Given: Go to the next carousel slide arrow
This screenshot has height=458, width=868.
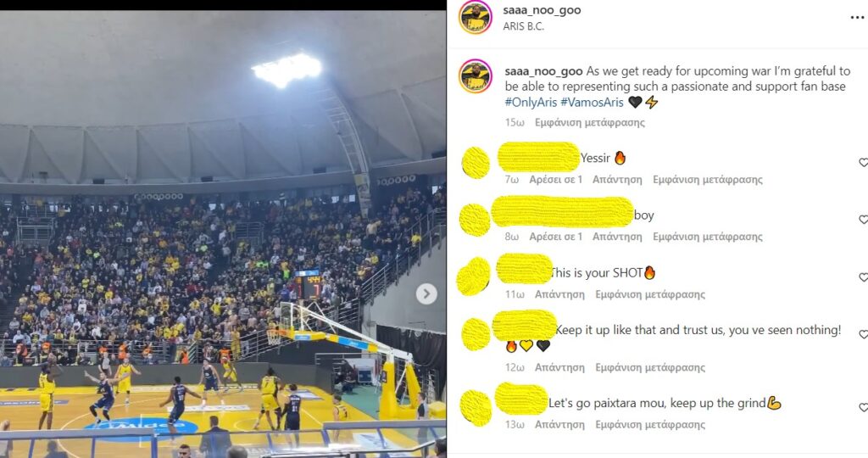Looking at the screenshot, I should pyautogui.click(x=426, y=294).
